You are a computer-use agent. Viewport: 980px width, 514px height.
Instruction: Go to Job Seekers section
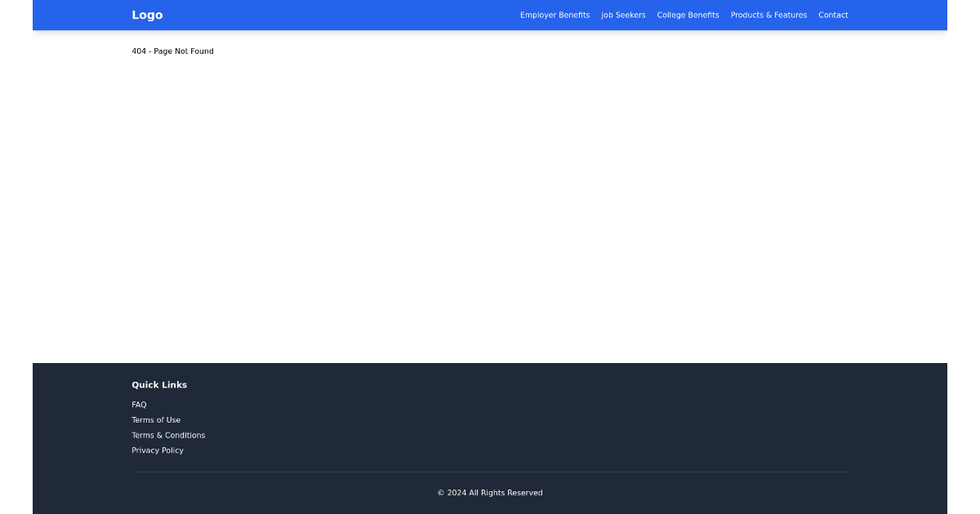[623, 15]
